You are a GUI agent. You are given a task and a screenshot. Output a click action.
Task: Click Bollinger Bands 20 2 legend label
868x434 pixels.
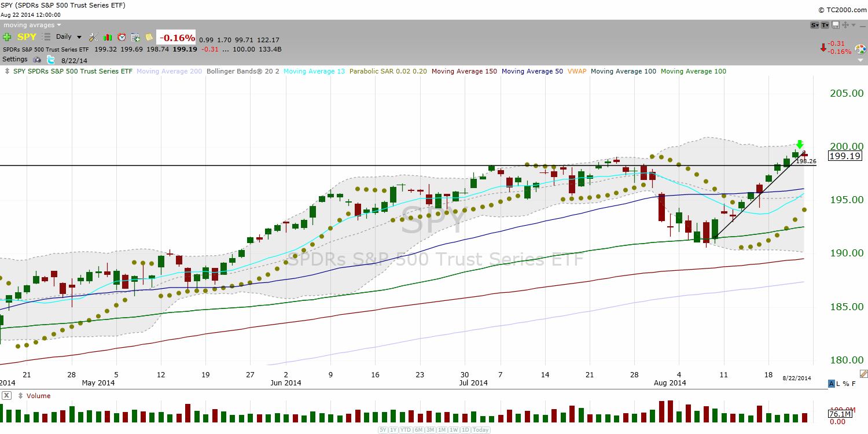pyautogui.click(x=243, y=71)
